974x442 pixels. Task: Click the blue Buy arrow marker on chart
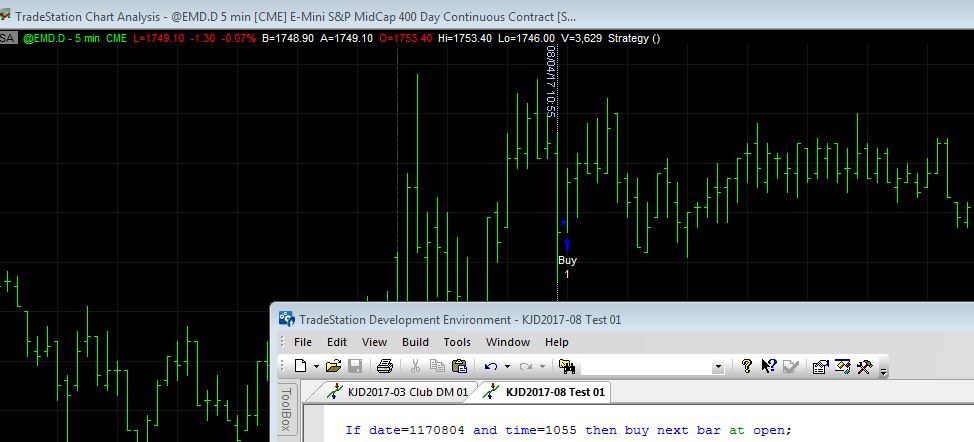[567, 244]
